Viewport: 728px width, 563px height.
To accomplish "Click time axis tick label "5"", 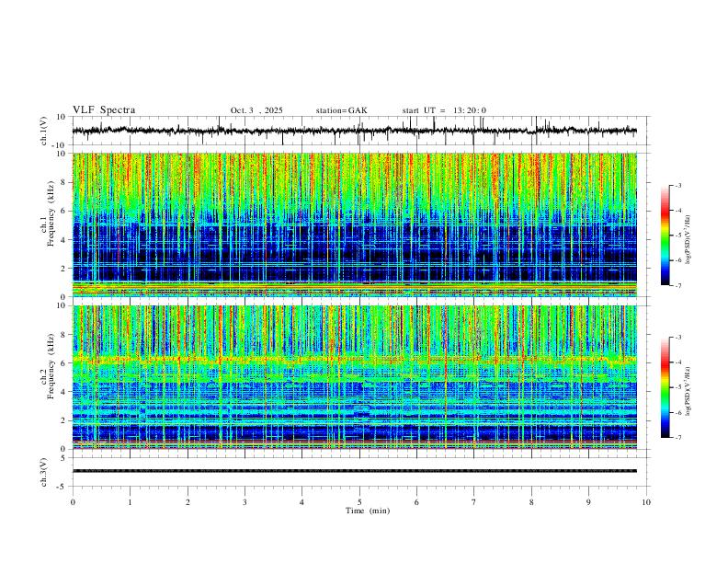I will click(x=359, y=502).
